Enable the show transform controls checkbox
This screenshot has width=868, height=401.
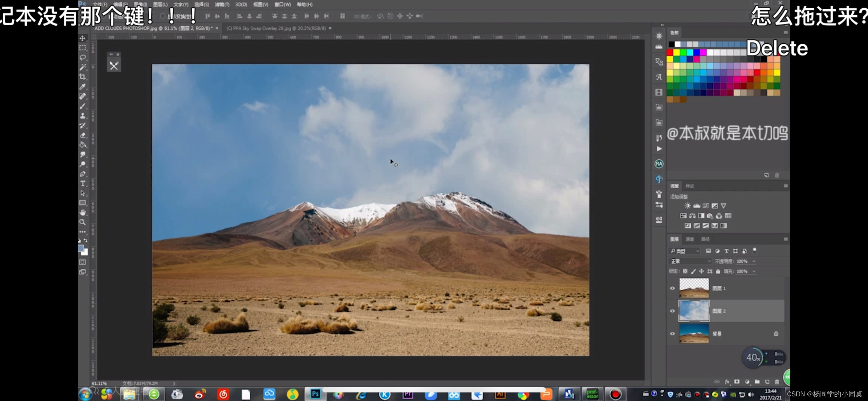coord(162,16)
